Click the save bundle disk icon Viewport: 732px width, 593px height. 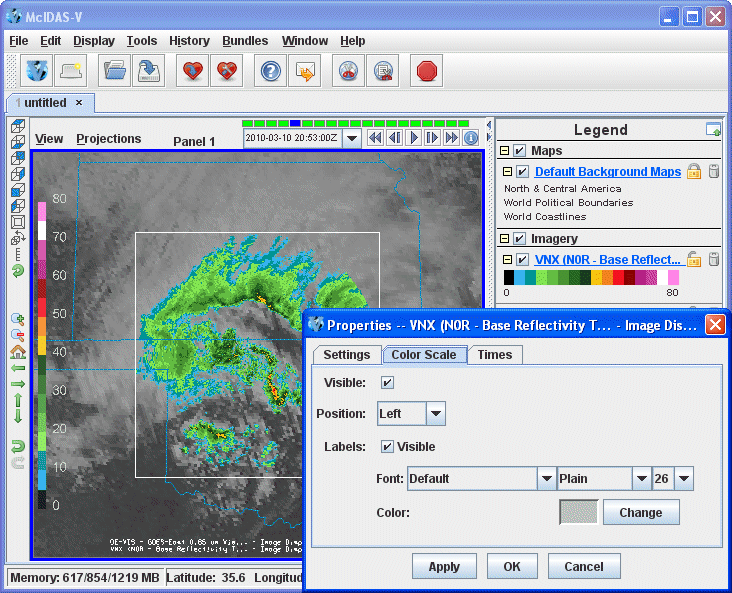pyautogui.click(x=148, y=71)
